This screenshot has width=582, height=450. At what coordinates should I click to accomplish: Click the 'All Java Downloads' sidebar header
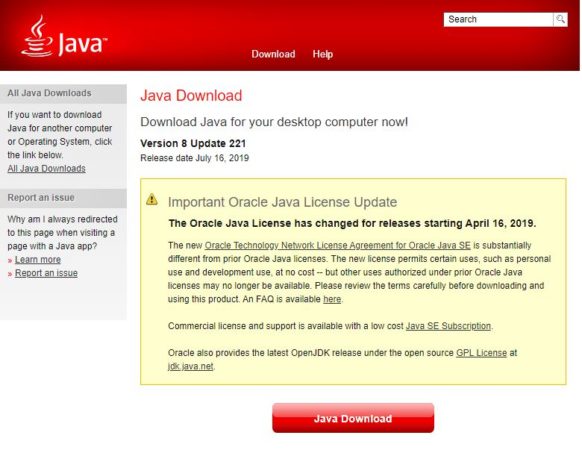click(63, 93)
